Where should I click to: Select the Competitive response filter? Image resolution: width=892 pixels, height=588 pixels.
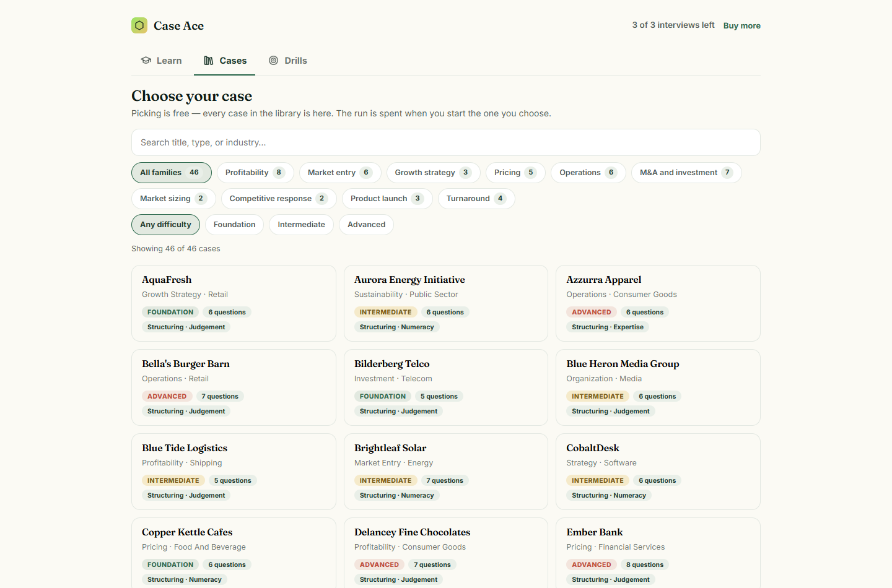pyautogui.click(x=279, y=199)
